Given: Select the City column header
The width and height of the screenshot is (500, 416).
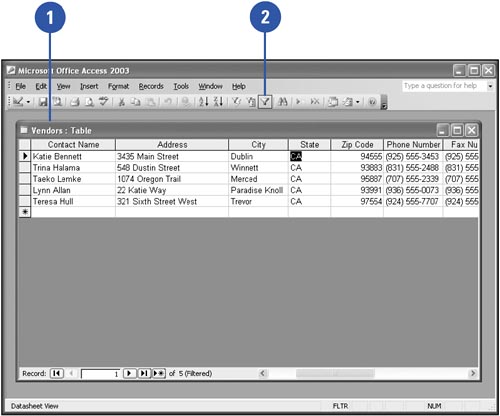Looking at the screenshot, I should pos(258,145).
